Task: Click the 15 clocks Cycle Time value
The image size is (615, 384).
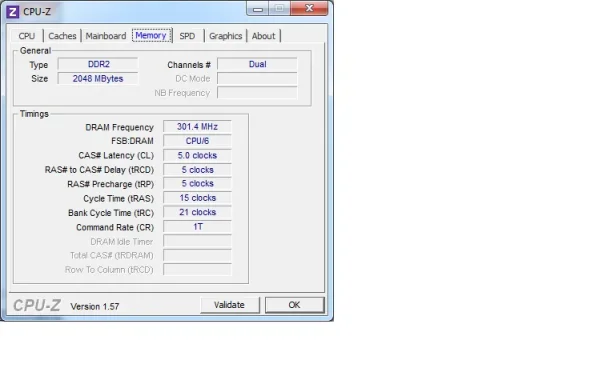Action: tap(197, 198)
